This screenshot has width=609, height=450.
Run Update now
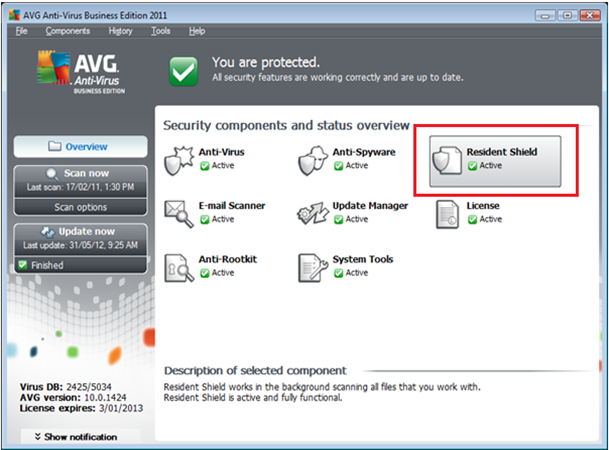point(80,239)
